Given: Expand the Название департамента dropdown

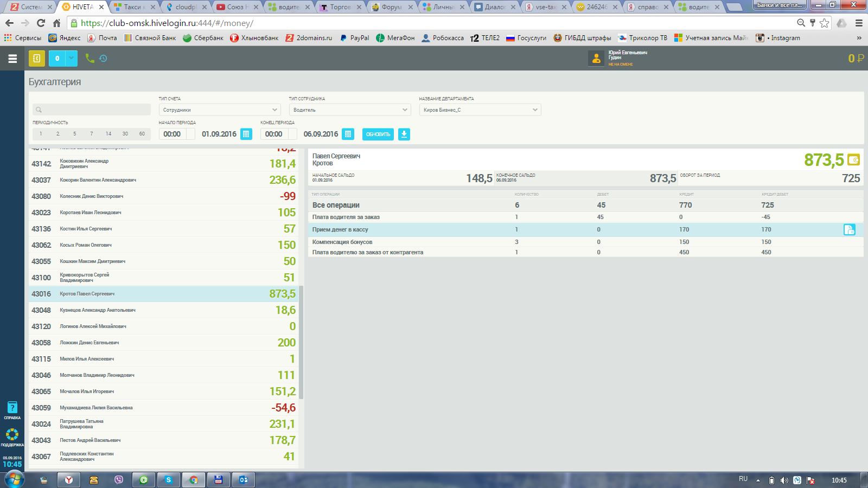Looking at the screenshot, I should 480,110.
